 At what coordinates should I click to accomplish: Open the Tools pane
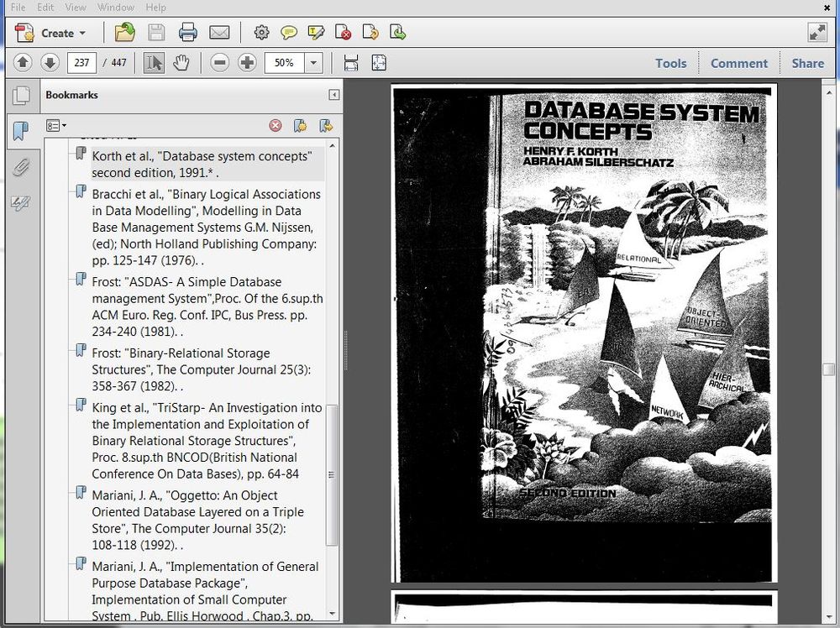(x=670, y=63)
